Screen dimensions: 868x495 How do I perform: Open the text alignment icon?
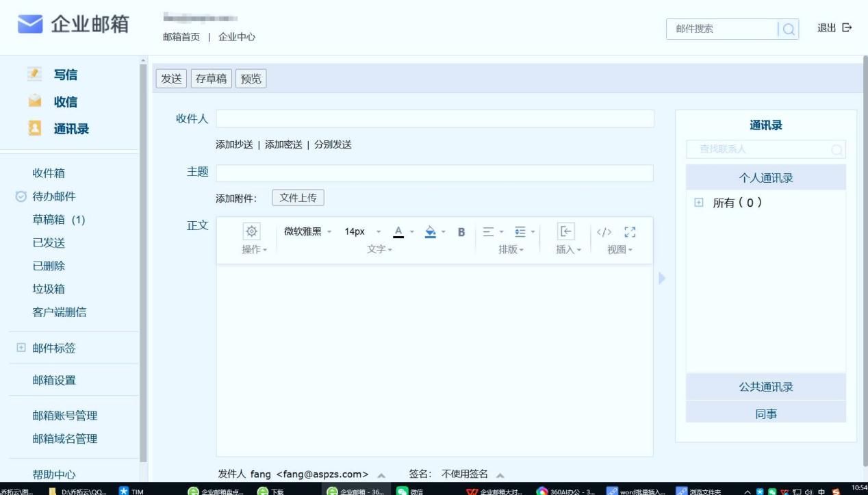[x=488, y=232]
